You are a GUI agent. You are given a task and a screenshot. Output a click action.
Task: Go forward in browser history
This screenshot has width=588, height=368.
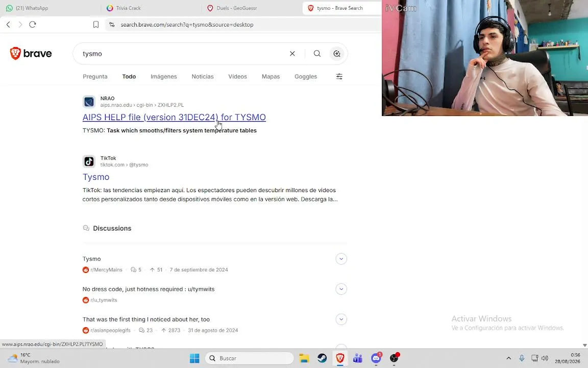(20, 25)
